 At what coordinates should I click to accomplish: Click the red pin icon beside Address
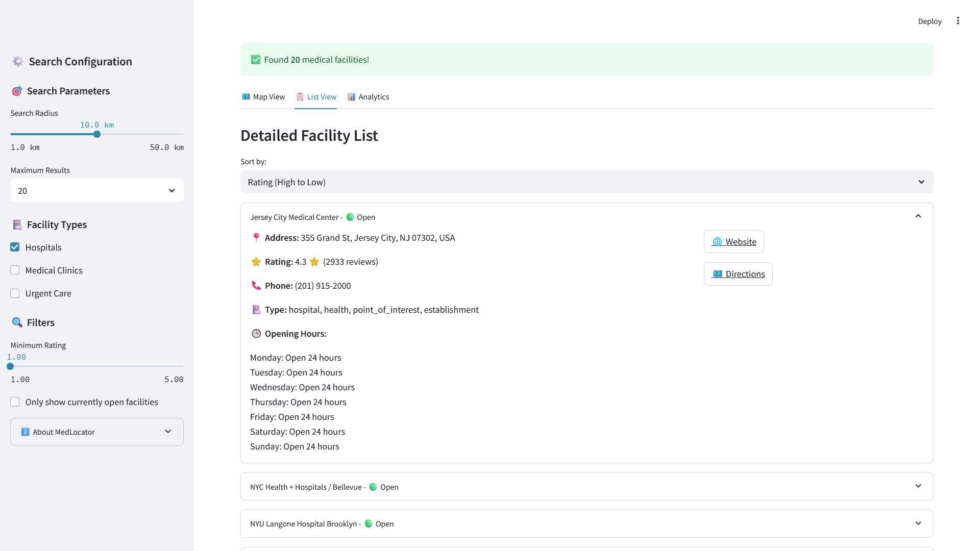[x=256, y=238]
